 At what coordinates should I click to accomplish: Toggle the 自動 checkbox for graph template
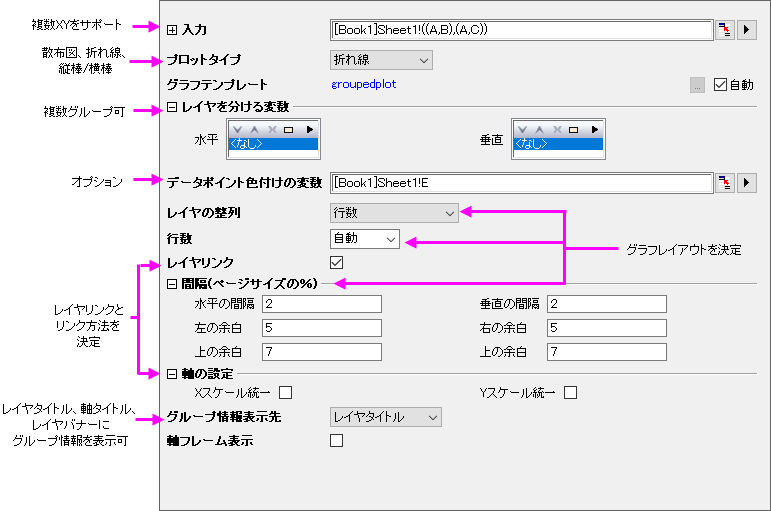coord(720,85)
